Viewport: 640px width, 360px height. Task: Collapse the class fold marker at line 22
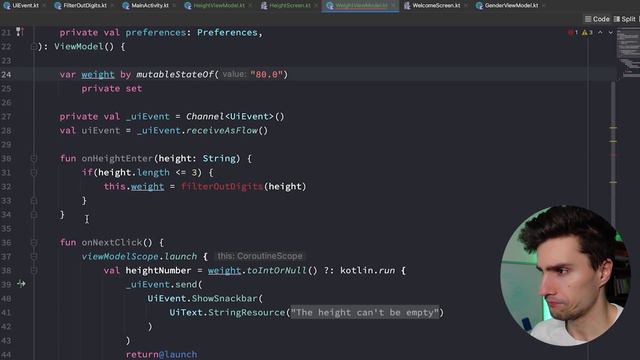34,47
